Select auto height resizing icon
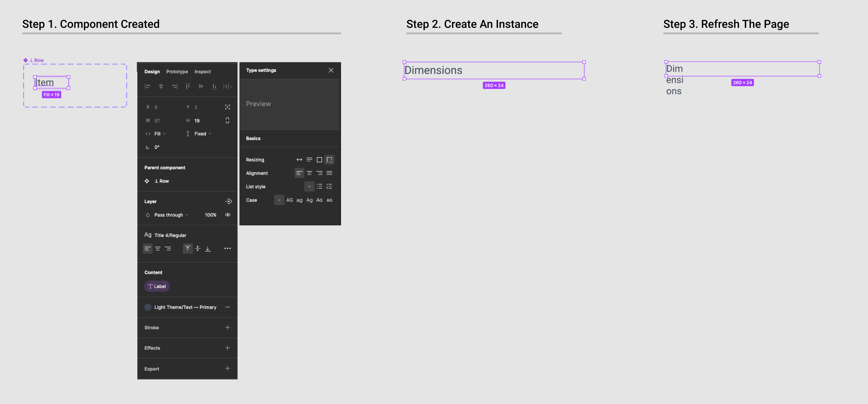Image resolution: width=868 pixels, height=404 pixels. [x=309, y=160]
